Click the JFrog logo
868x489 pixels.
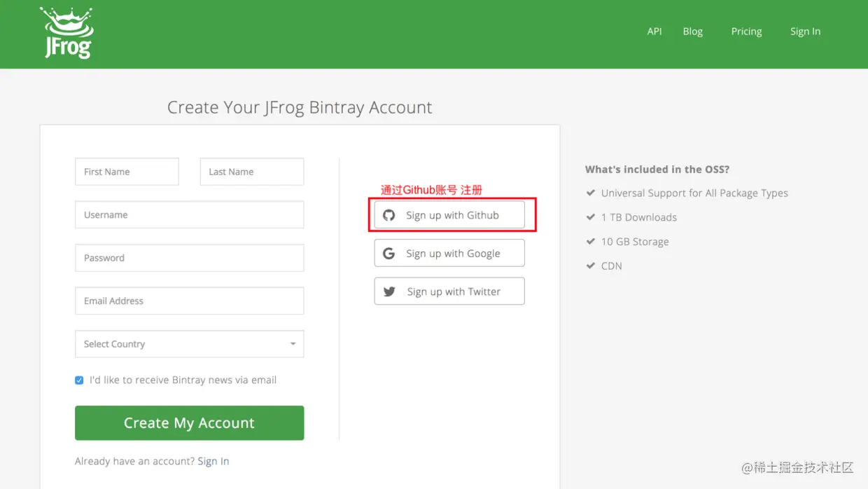pyautogui.click(x=67, y=33)
